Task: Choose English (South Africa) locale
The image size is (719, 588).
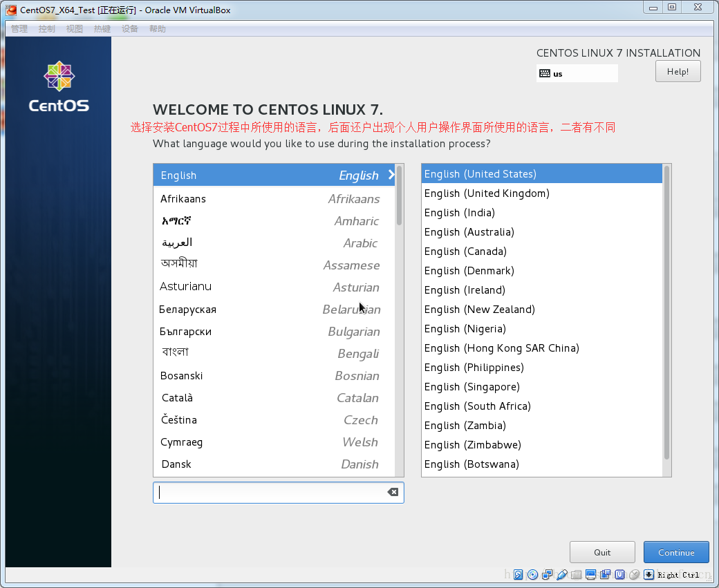Action: coord(541,406)
